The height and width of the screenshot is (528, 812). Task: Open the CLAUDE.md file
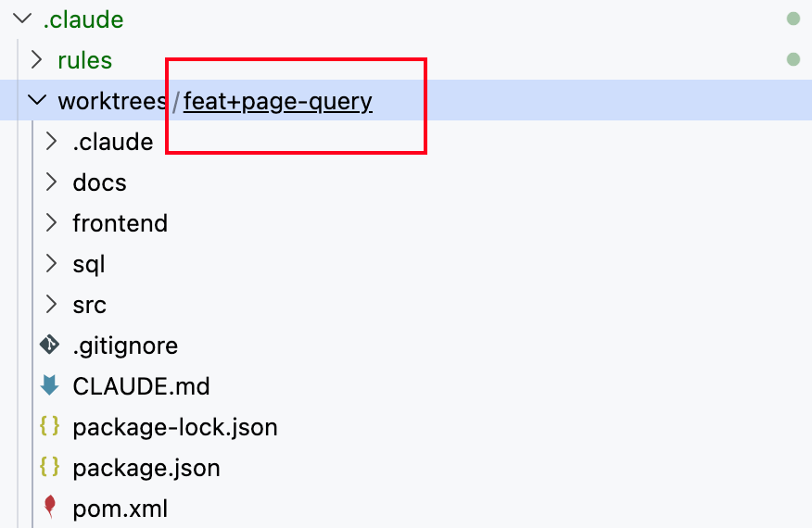coord(142,386)
